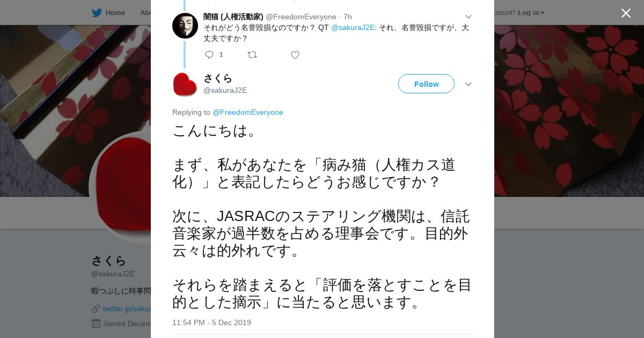
Task: Click the link icon beside twitter.jp/sakur
Action: click(x=96, y=308)
